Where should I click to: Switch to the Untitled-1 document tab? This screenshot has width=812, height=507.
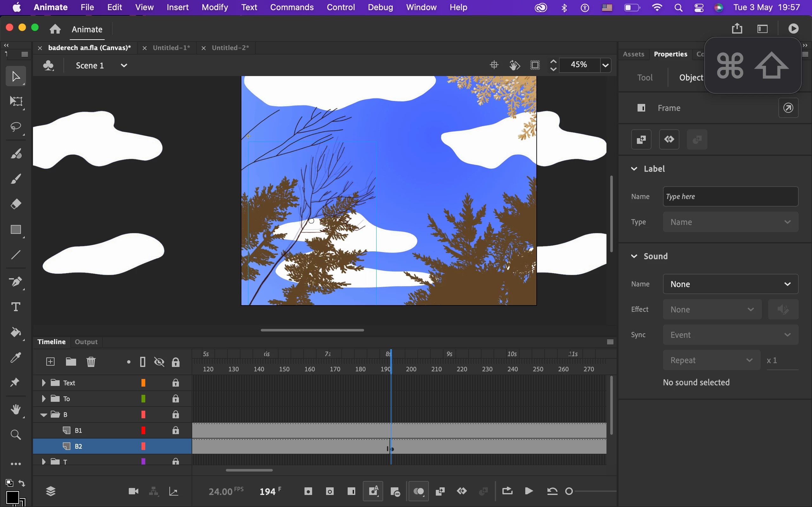171,48
